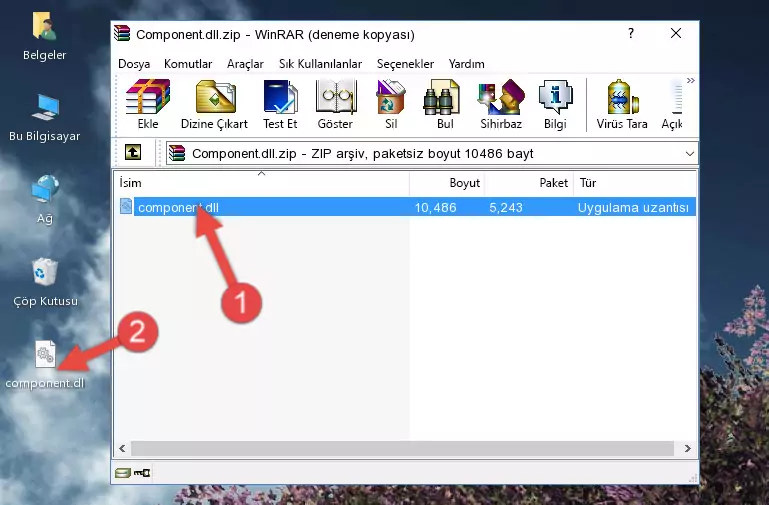Image resolution: width=769 pixels, height=505 pixels.
Task: Click the help question mark in the title bar
Action: click(x=631, y=33)
